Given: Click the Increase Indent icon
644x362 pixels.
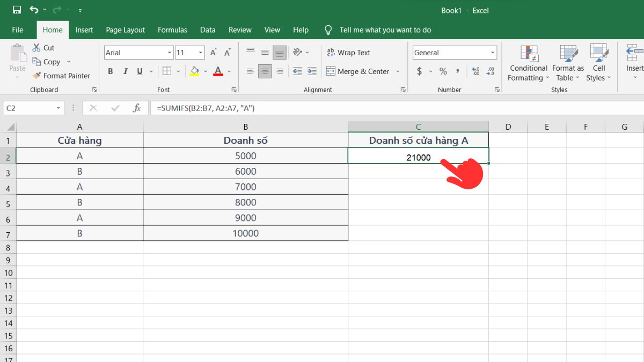Looking at the screenshot, I should point(311,71).
